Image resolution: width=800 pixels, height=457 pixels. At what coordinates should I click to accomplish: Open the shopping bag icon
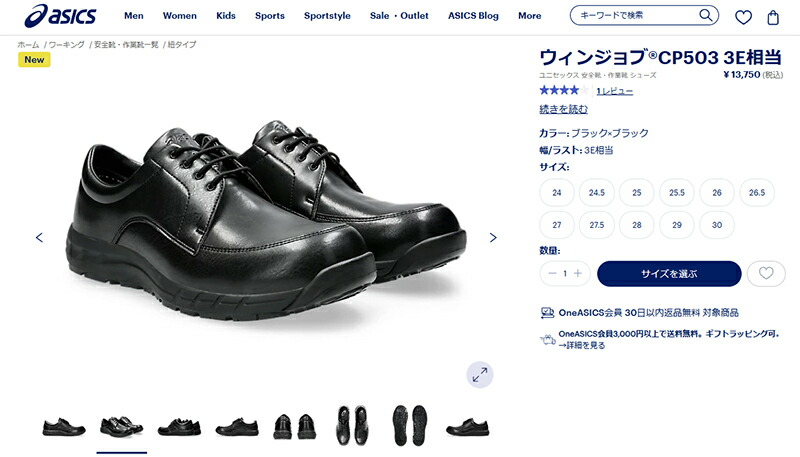click(773, 17)
